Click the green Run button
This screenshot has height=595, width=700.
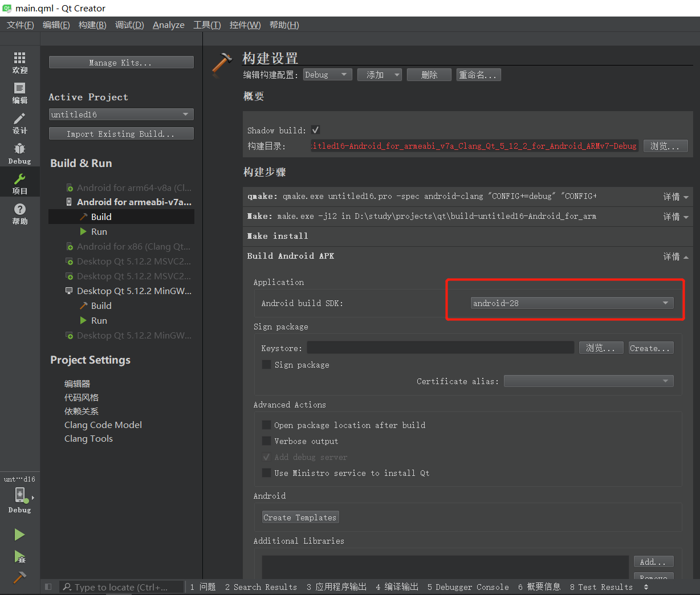[19, 535]
